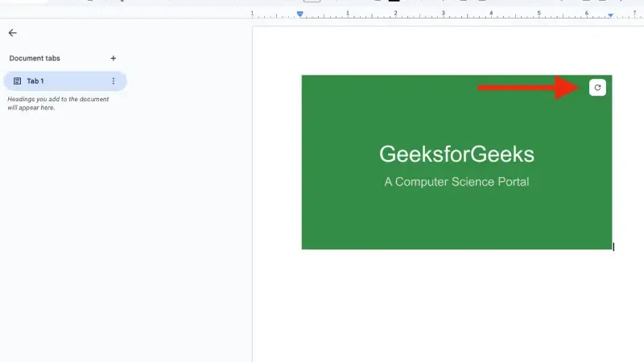
Task: Click the update refresh button on slide
Action: 597,88
